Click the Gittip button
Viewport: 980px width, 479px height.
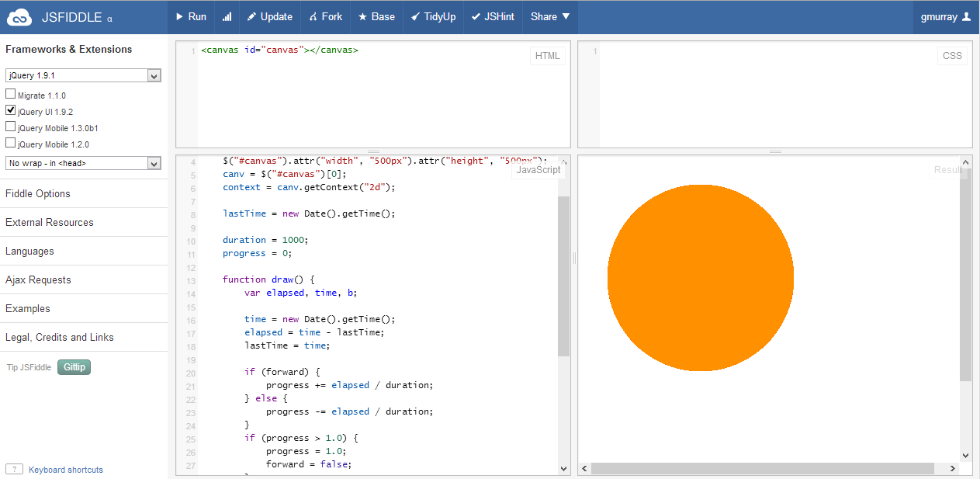74,367
